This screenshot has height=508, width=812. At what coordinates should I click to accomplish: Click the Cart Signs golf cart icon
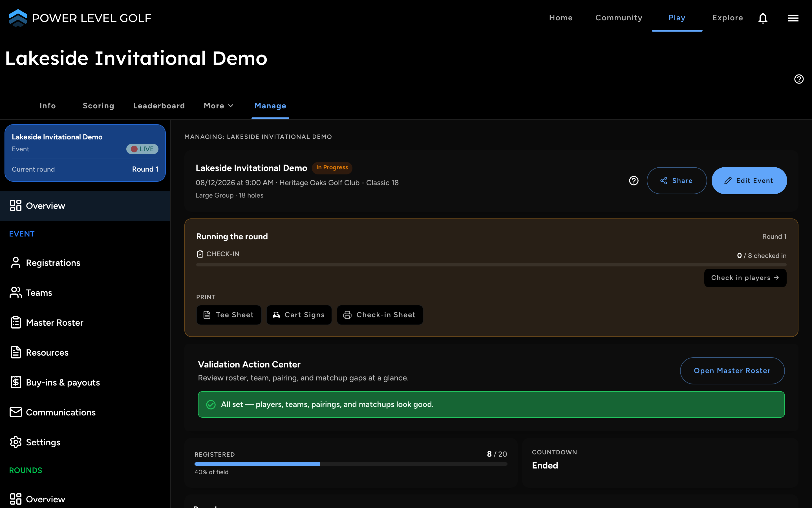(276, 315)
